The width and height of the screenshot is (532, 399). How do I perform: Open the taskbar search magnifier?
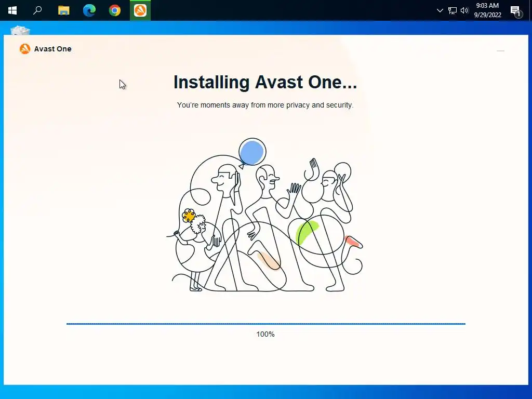coord(37,10)
